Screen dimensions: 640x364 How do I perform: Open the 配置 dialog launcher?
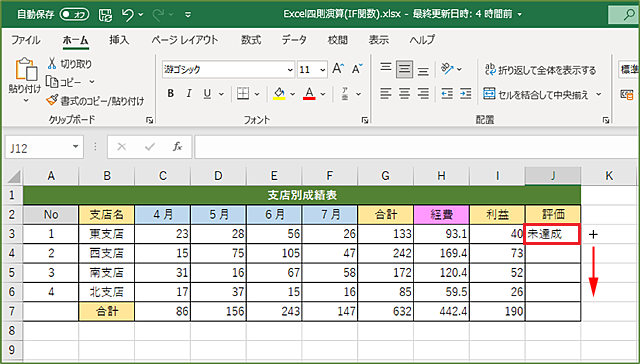pyautogui.click(x=606, y=120)
